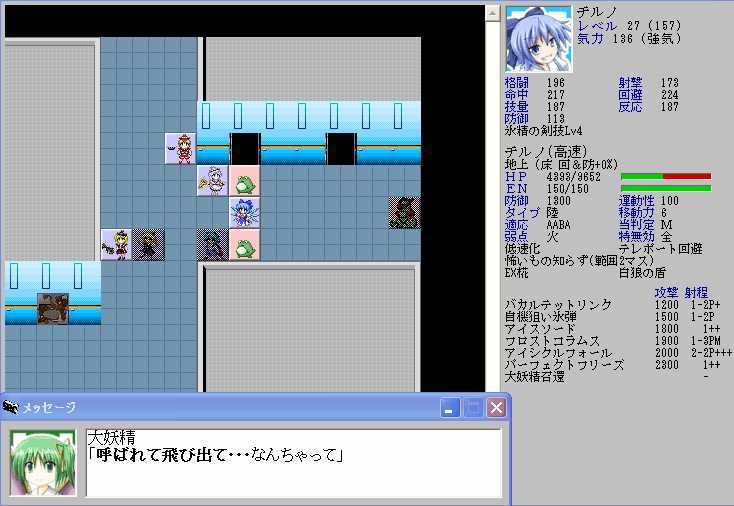Viewport: 734px width, 506px height.
Task: Select ability 大妖精召還 in weapon list
Action: click(x=535, y=376)
